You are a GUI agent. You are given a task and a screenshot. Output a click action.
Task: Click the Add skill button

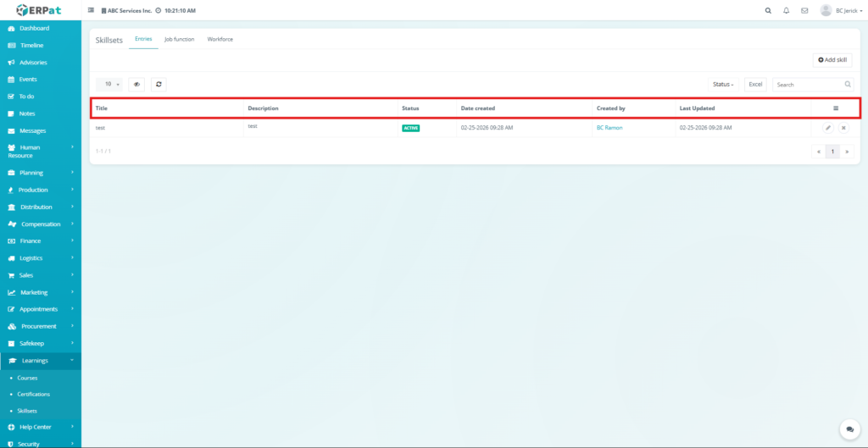point(832,60)
